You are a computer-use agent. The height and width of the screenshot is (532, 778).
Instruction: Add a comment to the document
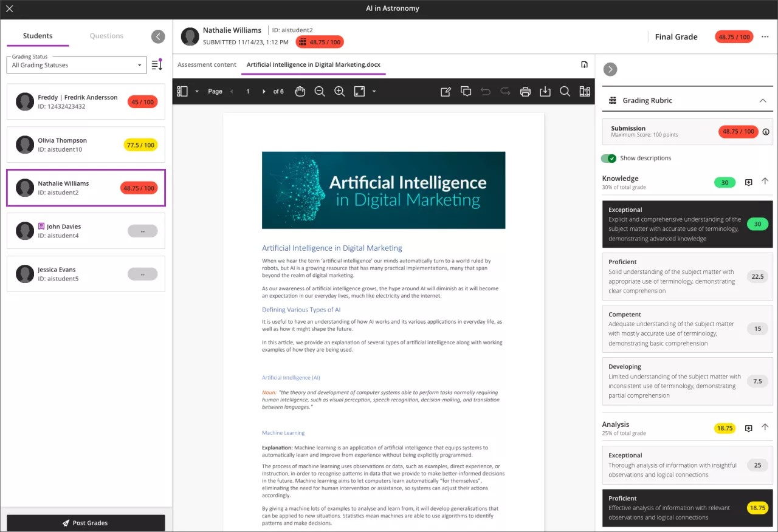pyautogui.click(x=466, y=91)
